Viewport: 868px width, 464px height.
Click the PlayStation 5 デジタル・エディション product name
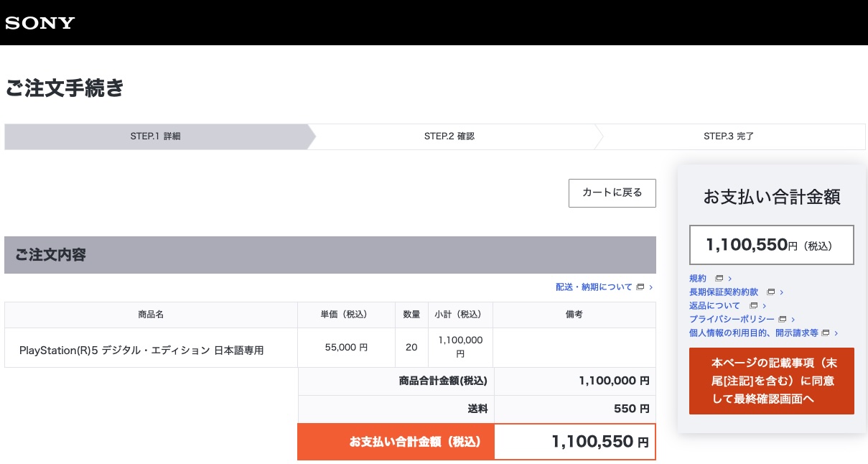coord(141,350)
